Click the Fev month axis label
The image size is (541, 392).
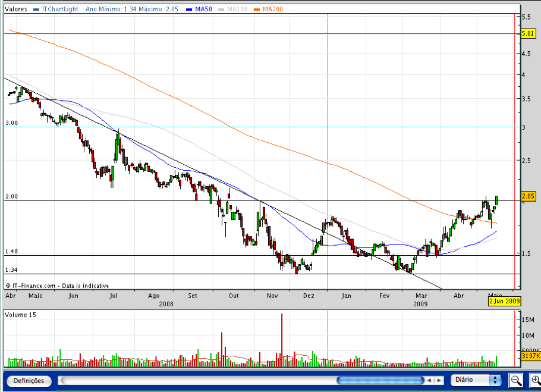pos(384,296)
